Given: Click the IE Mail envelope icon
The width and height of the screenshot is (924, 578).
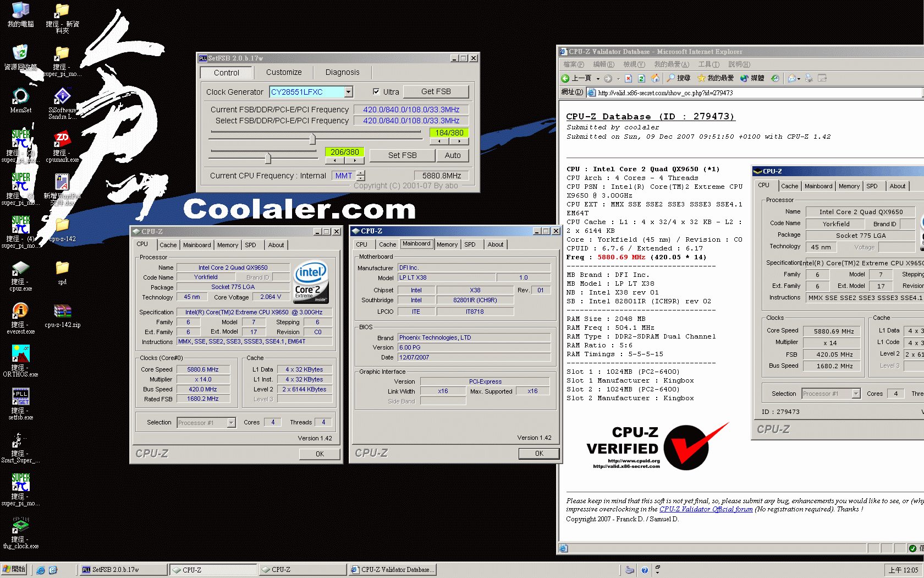Looking at the screenshot, I should [x=792, y=78].
